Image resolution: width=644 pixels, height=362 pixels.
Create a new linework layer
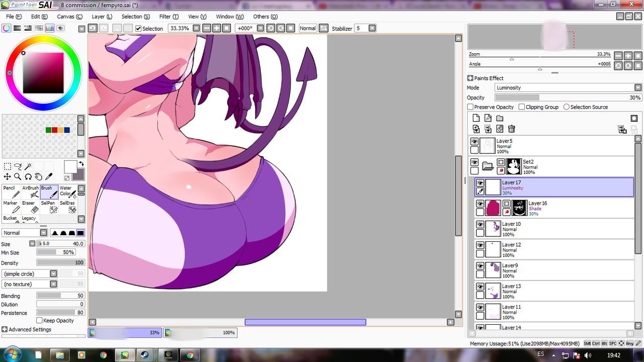488,118
